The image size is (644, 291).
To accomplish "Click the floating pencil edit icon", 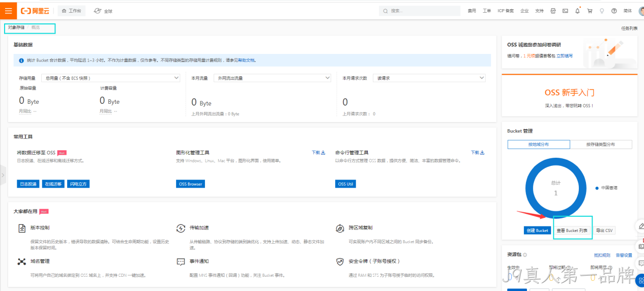I will [640, 226].
